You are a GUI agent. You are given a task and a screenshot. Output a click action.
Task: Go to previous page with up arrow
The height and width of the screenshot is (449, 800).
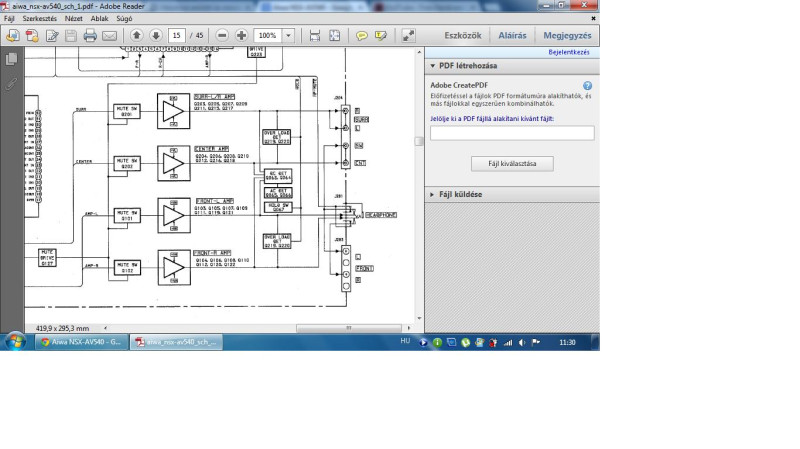click(136, 35)
